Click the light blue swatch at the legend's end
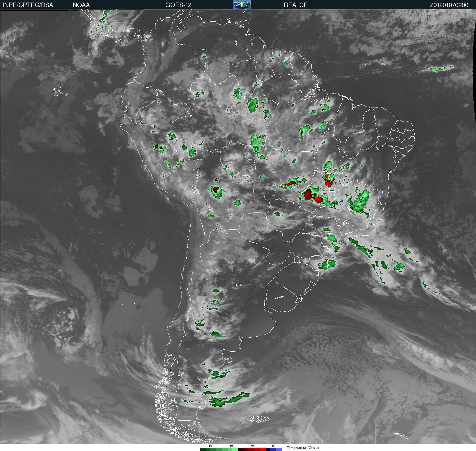Viewport: 476px width, 451px height. (279, 449)
